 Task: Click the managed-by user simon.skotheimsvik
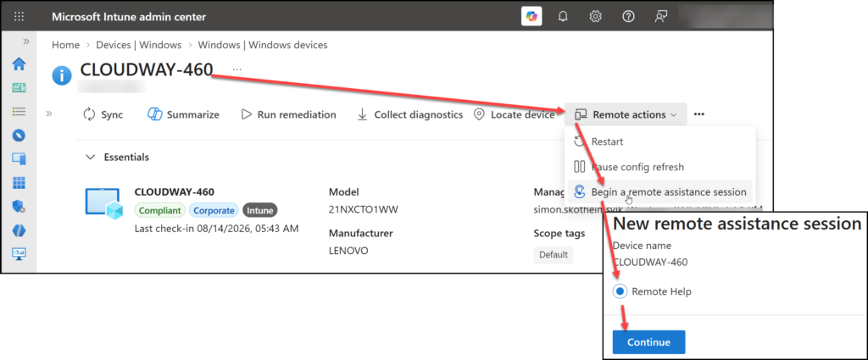coord(579,209)
